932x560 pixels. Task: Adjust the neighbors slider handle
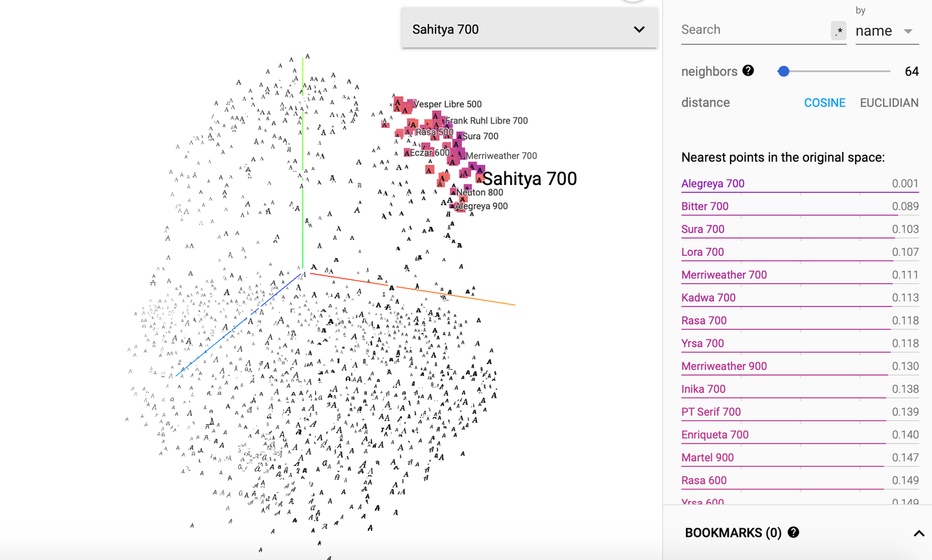pyautogui.click(x=784, y=71)
